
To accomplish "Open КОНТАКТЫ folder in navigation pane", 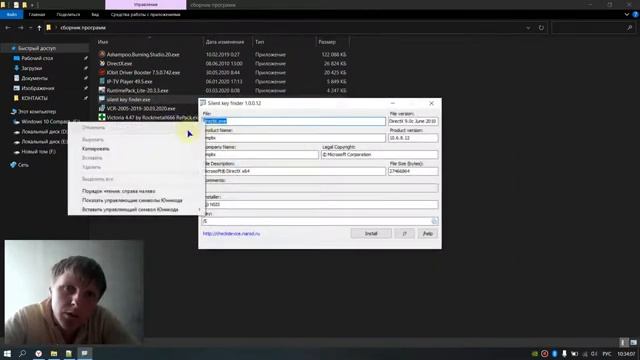I will click(x=34, y=98).
